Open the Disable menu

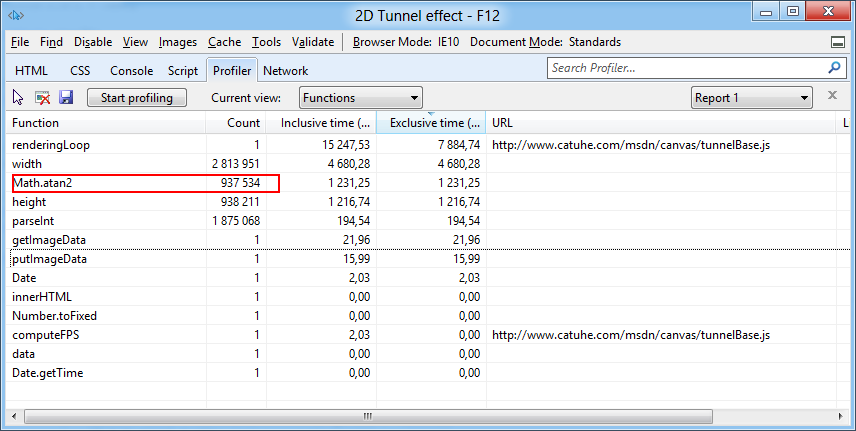93,42
